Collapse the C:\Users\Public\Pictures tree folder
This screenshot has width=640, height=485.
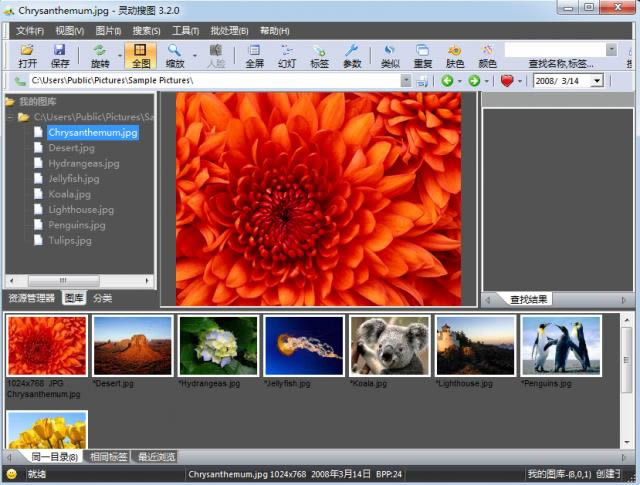[10, 117]
